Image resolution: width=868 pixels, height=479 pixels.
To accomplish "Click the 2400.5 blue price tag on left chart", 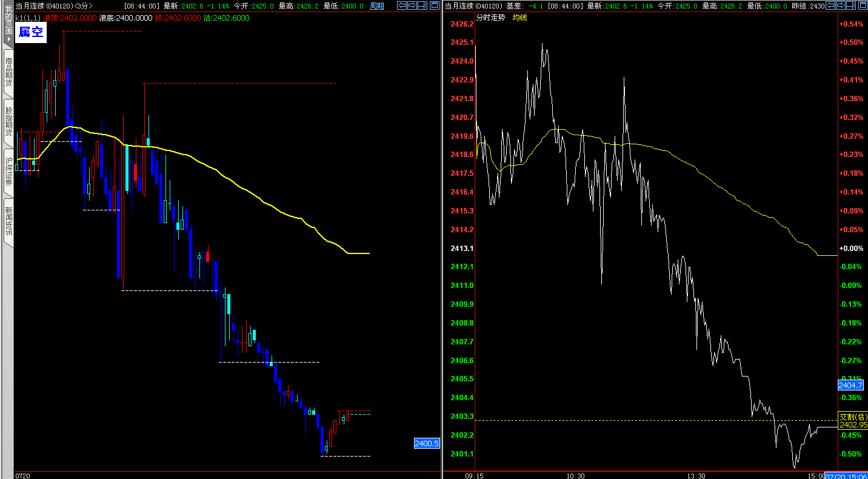I will pos(427,443).
